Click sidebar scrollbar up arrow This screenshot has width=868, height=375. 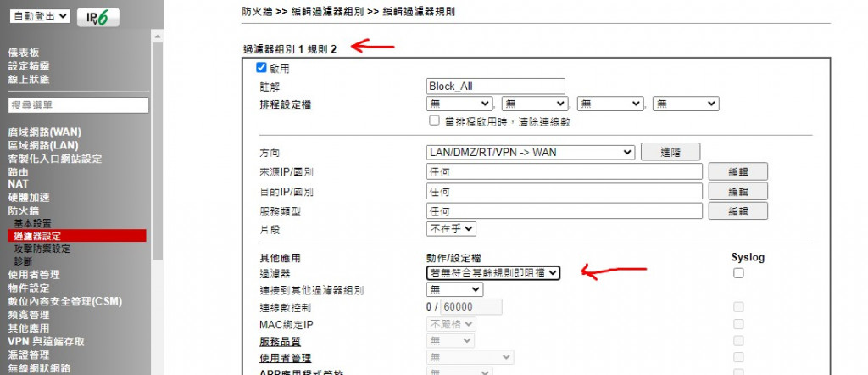(x=157, y=36)
